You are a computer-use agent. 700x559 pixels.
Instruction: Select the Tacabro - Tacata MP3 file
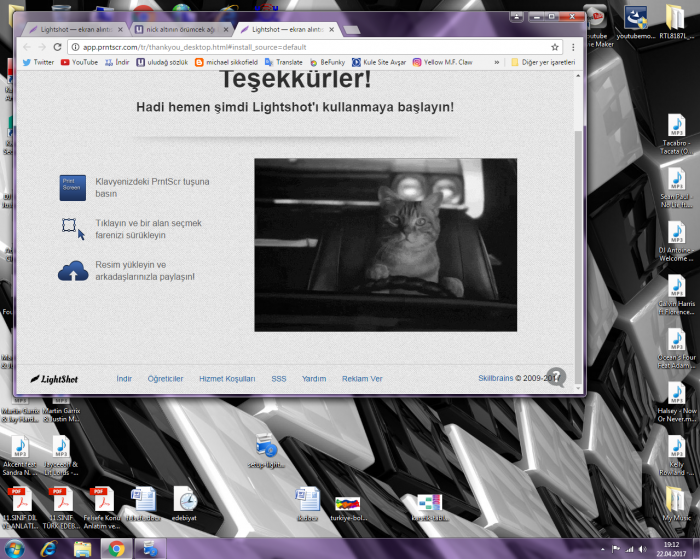(676, 134)
